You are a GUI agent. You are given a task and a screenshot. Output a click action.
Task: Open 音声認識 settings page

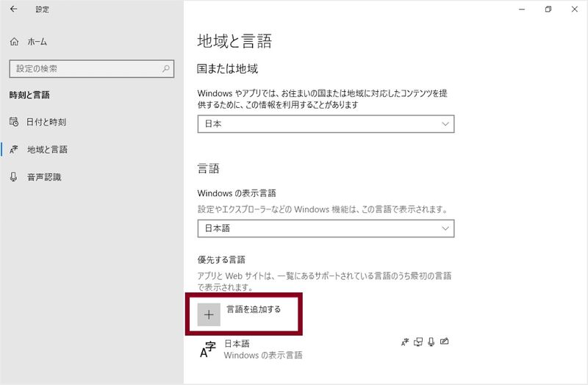pos(43,177)
